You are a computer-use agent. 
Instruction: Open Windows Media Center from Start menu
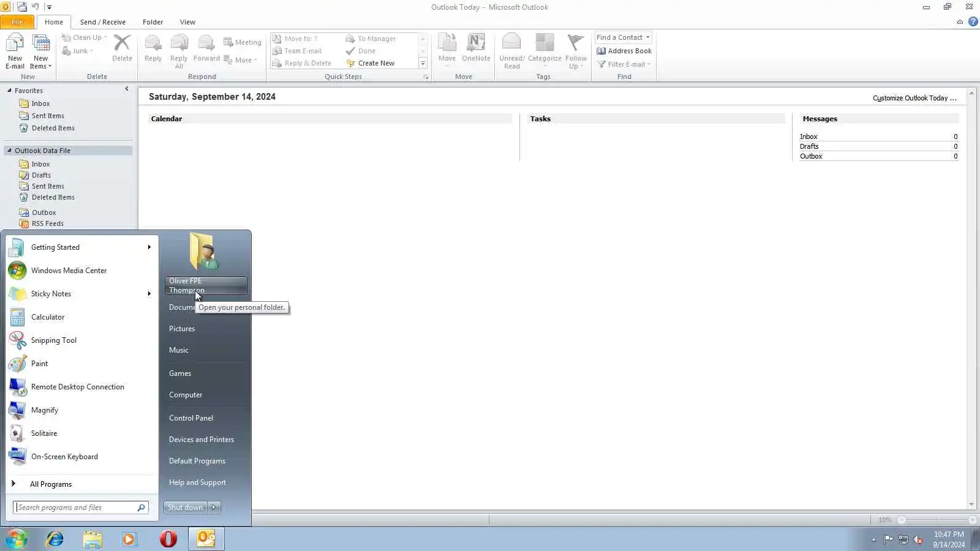(x=81, y=271)
